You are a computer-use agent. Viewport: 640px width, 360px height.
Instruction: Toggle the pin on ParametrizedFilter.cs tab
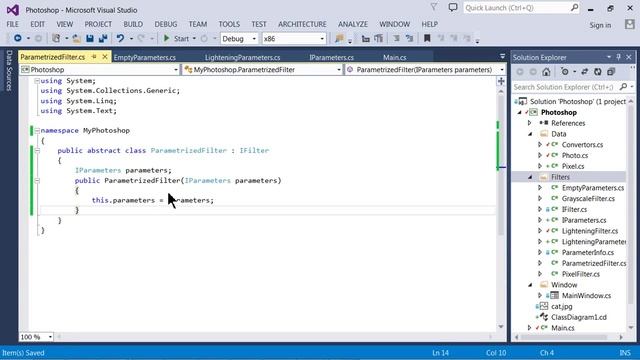94,57
